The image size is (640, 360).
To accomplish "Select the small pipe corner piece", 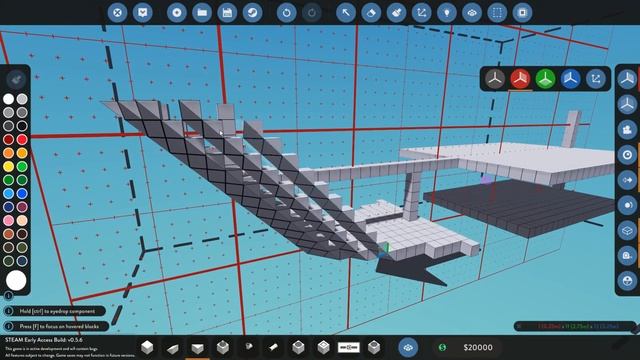I will point(248,347).
